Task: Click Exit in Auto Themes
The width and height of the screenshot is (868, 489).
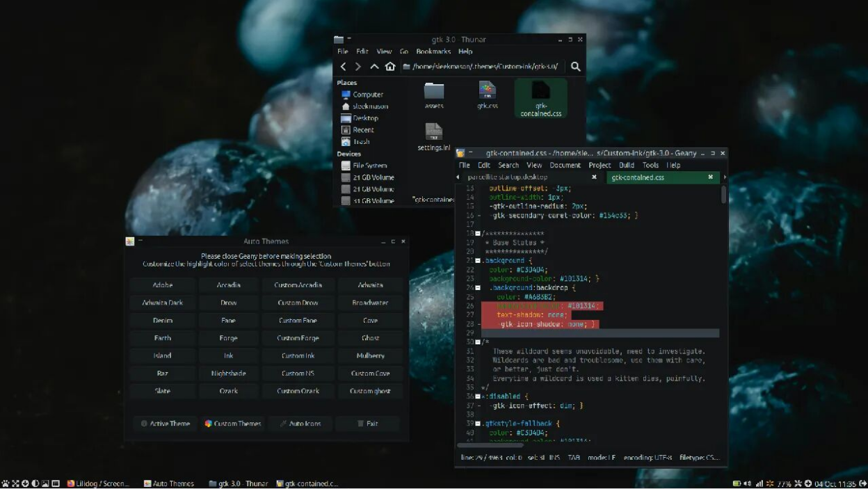Action: [367, 424]
